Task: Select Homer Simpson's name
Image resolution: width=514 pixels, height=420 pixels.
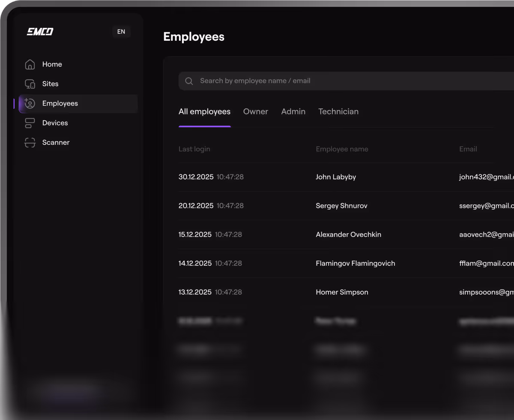Action: coord(342,292)
